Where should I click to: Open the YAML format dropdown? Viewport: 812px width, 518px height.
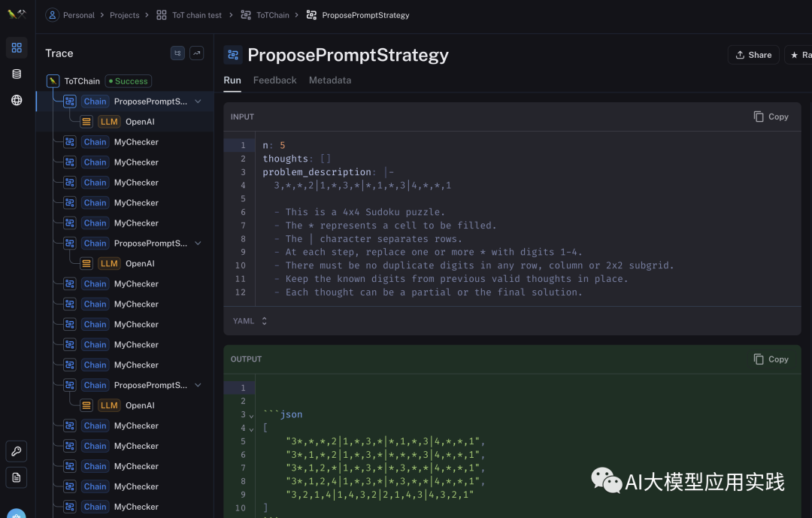click(250, 321)
